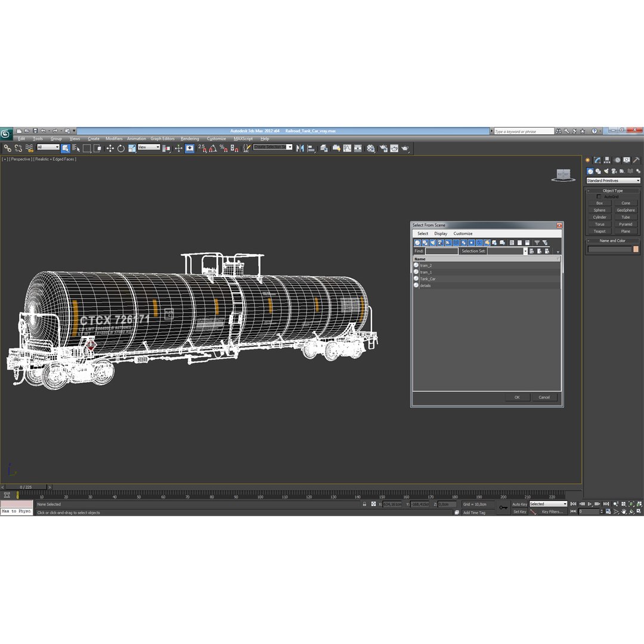Open the Curve Editor

click(348, 148)
